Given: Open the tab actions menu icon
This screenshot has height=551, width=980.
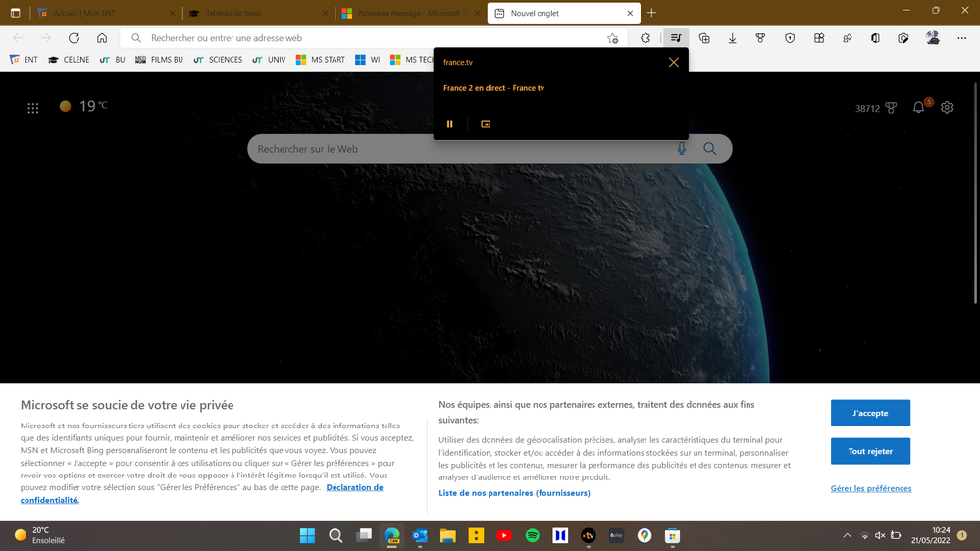Looking at the screenshot, I should [x=16, y=13].
